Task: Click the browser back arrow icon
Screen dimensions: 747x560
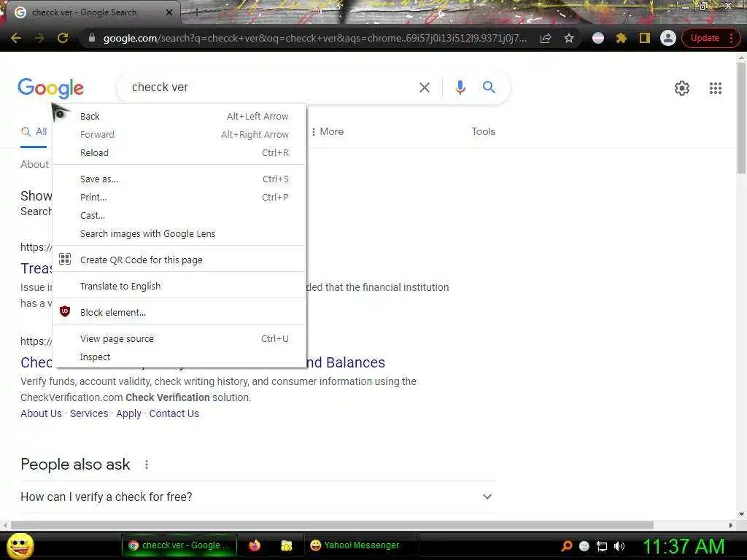Action: click(x=16, y=38)
